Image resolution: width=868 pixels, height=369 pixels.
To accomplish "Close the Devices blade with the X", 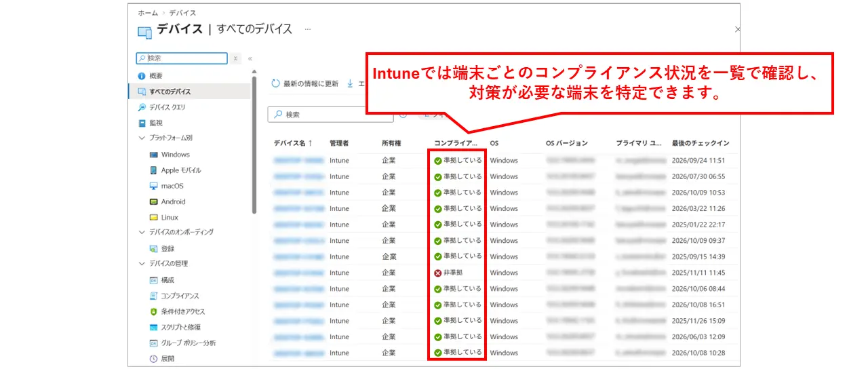I will (737, 30).
